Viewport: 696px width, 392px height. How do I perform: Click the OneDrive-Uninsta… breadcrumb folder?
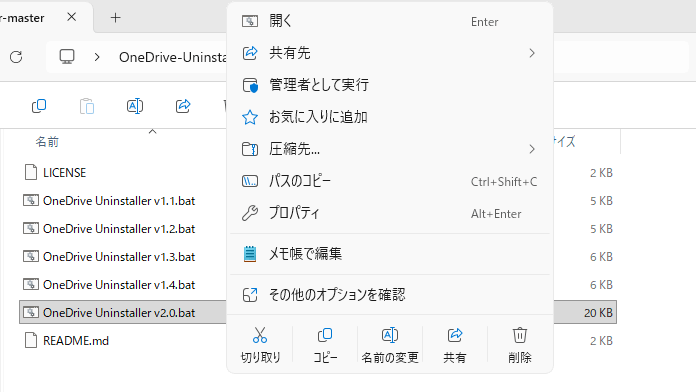tap(173, 57)
